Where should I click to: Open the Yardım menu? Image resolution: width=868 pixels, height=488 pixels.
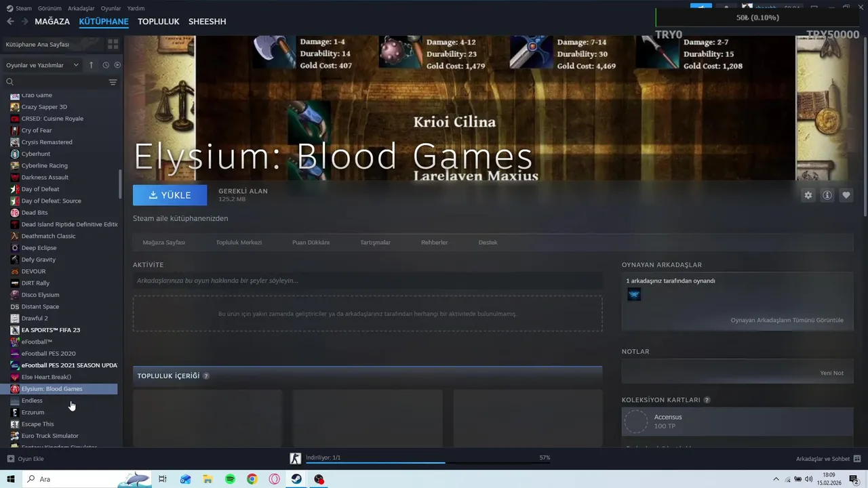coord(136,8)
